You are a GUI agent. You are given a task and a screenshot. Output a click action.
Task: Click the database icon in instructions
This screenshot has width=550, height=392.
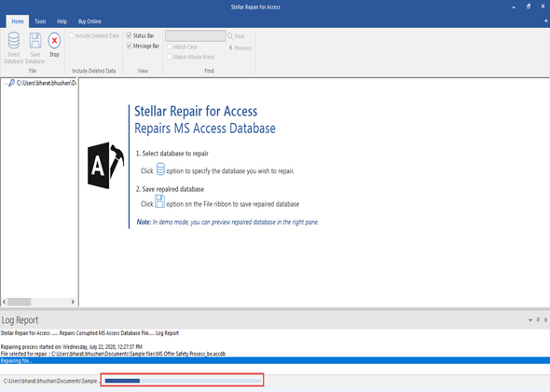[160, 169]
